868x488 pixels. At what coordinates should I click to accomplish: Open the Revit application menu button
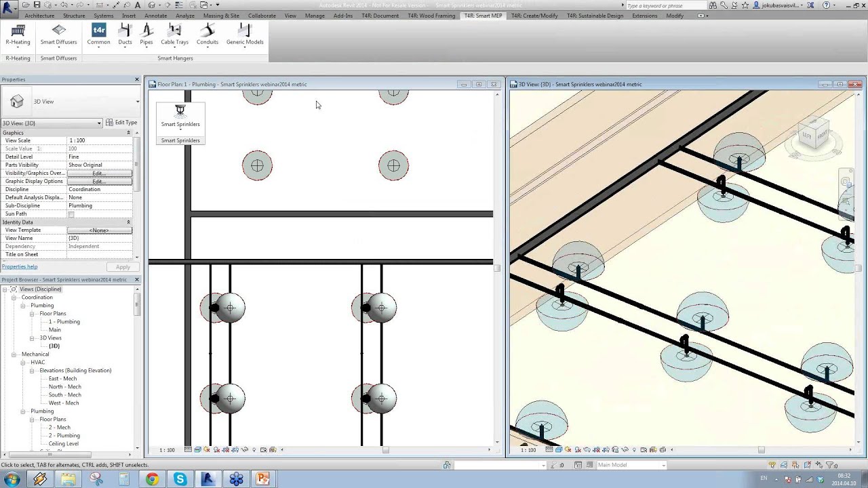9,8
